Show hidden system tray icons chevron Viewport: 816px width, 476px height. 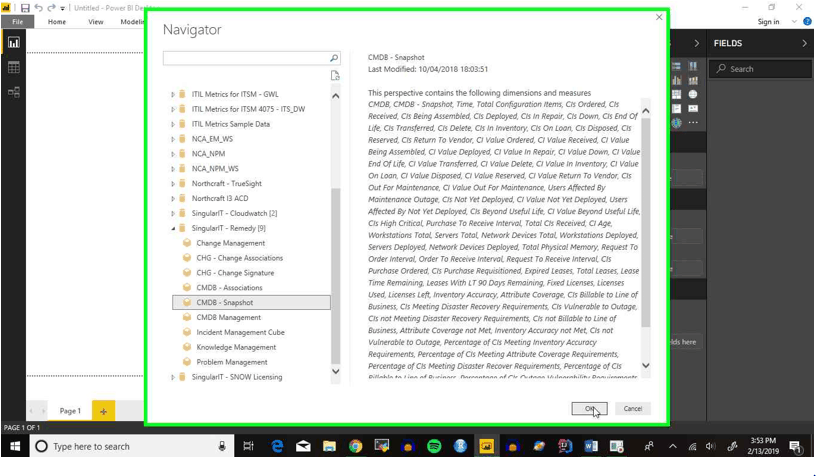coord(672,446)
